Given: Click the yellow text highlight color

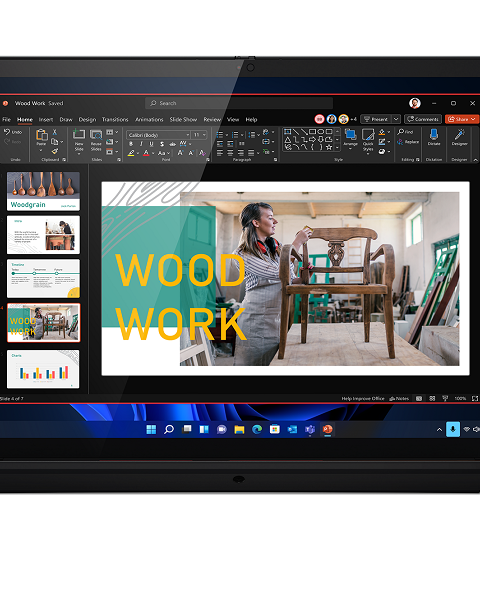Looking at the screenshot, I should pyautogui.click(x=131, y=153).
